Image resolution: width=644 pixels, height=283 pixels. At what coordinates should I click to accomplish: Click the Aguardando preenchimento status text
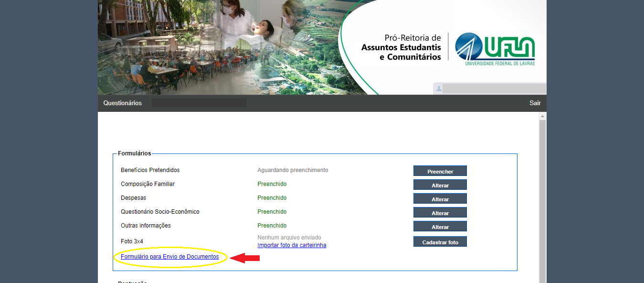pyautogui.click(x=293, y=170)
